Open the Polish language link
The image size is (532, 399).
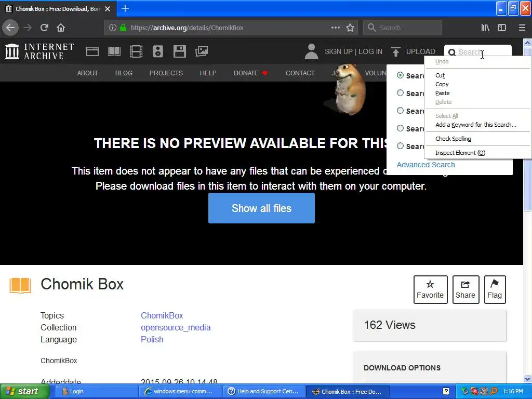152,339
